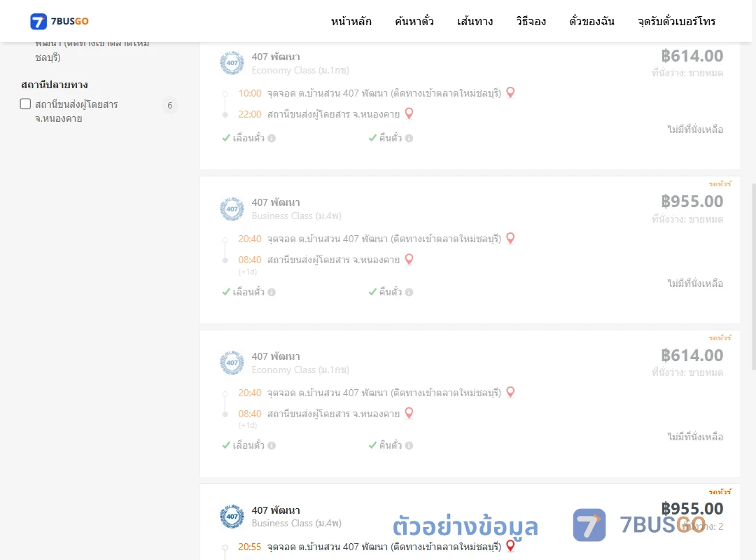Open เส้นทาง in navigation bar
Image resolution: width=756 pixels, height=560 pixels.
[x=475, y=21]
